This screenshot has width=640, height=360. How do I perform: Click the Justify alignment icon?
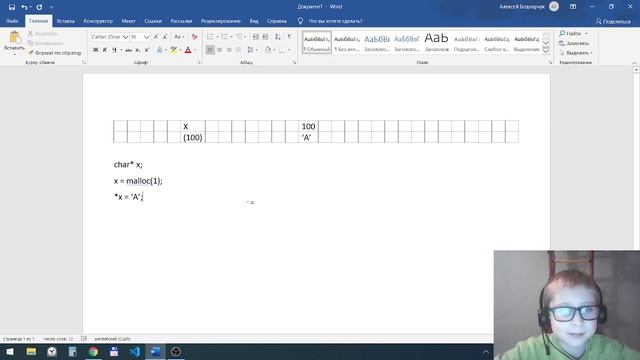(238, 50)
